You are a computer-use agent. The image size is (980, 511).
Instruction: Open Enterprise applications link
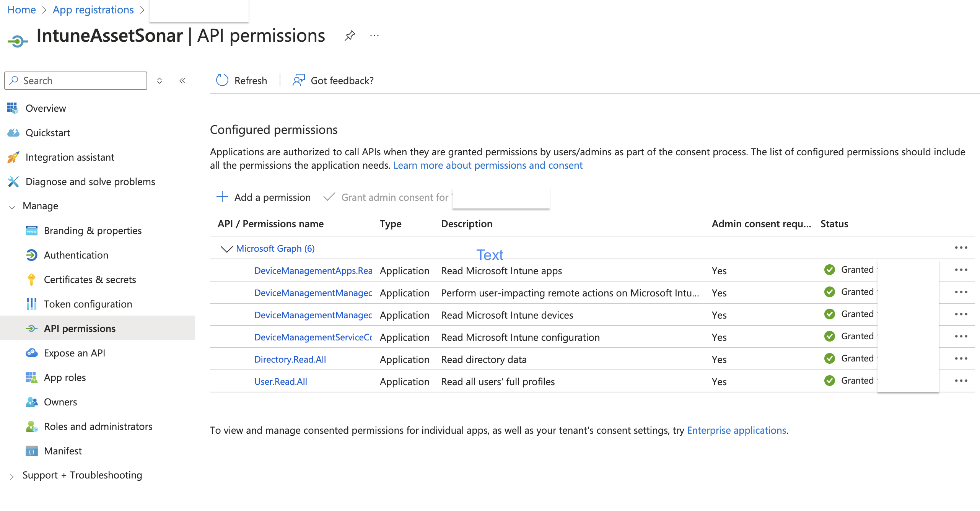[736, 430]
